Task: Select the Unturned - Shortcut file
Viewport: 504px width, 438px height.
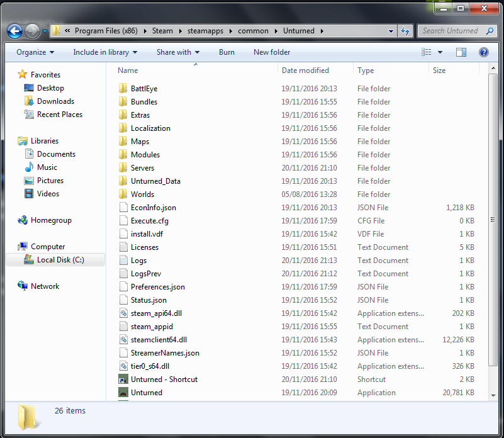Action: click(x=164, y=379)
